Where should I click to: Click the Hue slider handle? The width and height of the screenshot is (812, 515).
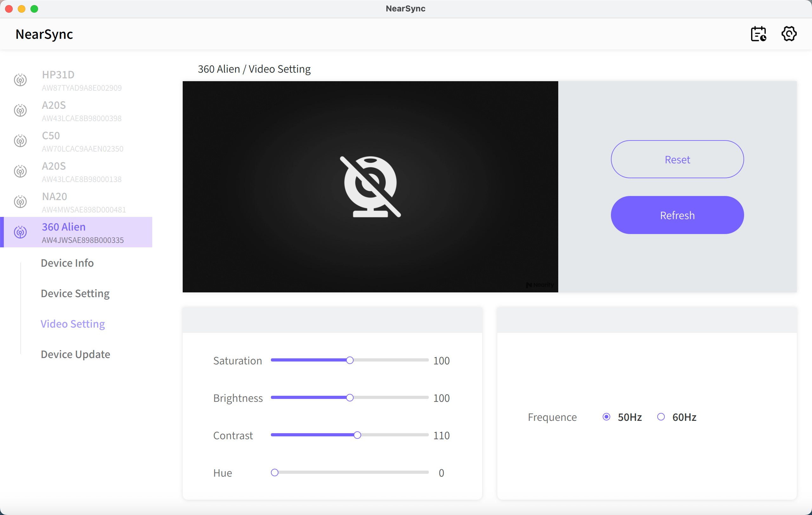click(274, 473)
